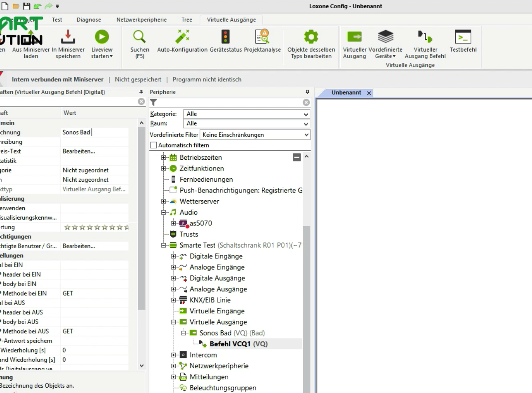
Task: Expand the Betriebszeiten node
Action: coord(164,158)
